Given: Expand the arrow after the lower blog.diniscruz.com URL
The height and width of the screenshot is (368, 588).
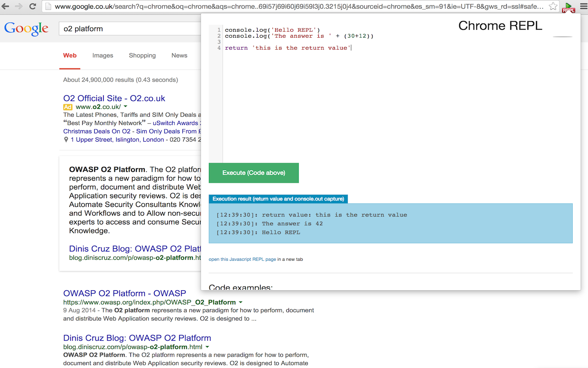Looking at the screenshot, I should [x=207, y=347].
